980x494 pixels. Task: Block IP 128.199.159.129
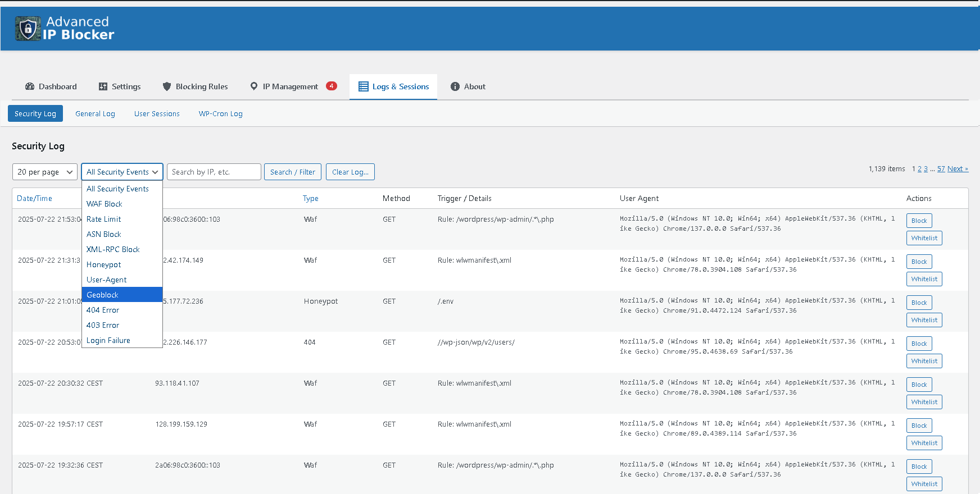coord(919,426)
